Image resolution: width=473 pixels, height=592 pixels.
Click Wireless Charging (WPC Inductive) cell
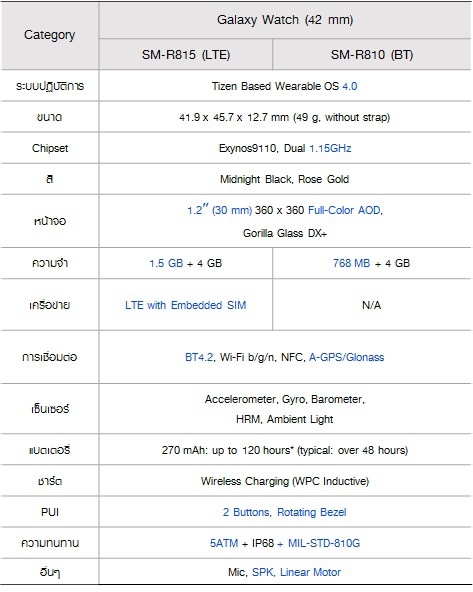pos(285,481)
